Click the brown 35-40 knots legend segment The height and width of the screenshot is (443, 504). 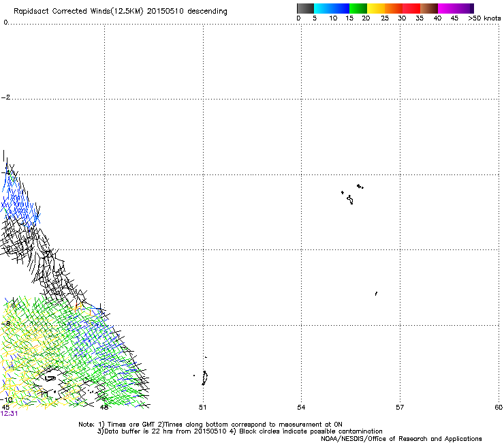point(429,8)
